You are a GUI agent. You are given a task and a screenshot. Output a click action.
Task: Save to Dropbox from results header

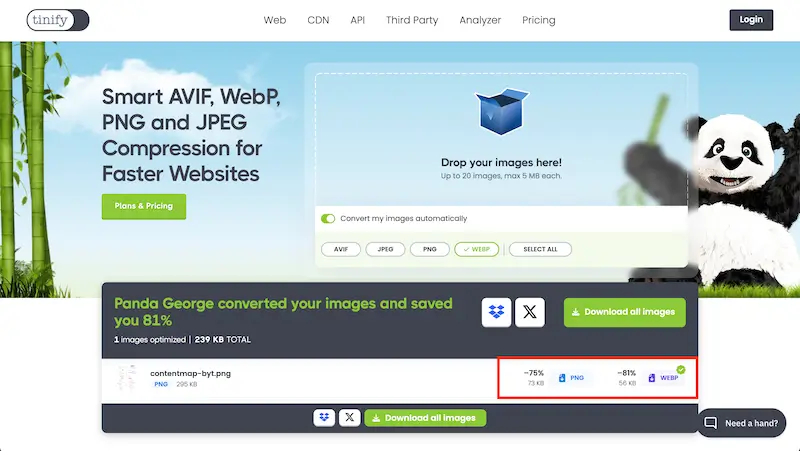point(497,312)
